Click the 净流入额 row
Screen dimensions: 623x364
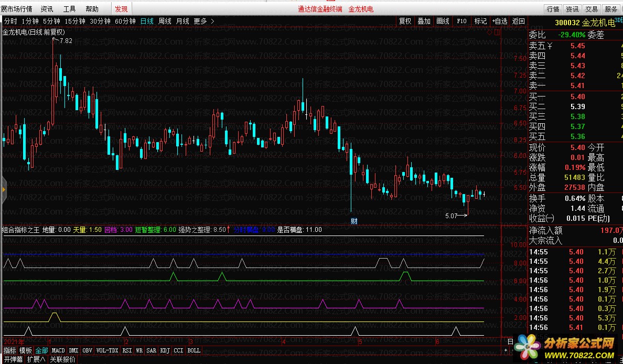coord(575,230)
